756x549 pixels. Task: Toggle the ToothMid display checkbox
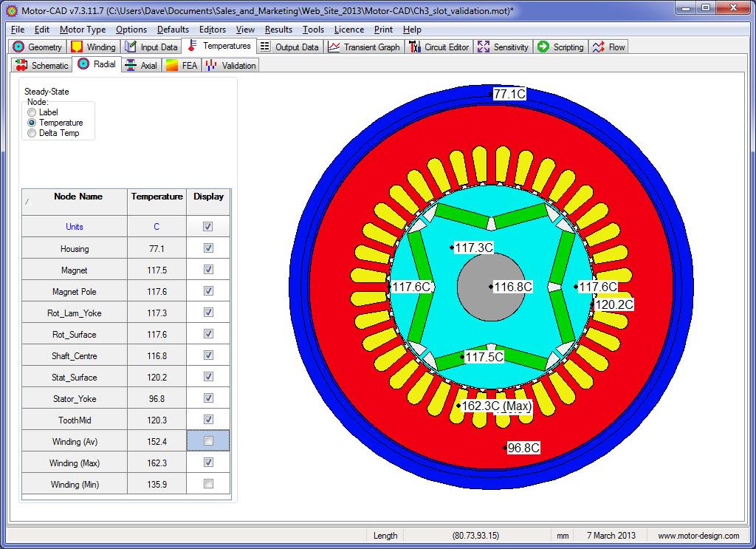click(x=208, y=419)
